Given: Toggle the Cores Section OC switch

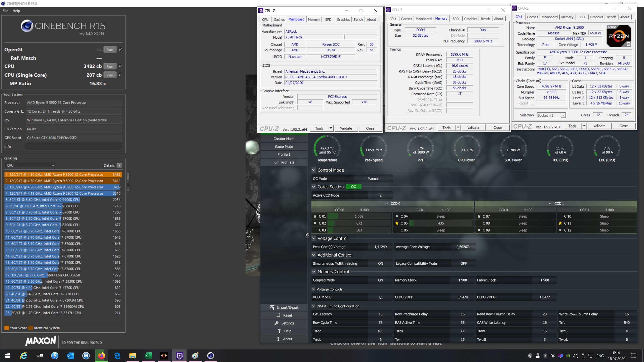Looking at the screenshot, I should [353, 187].
